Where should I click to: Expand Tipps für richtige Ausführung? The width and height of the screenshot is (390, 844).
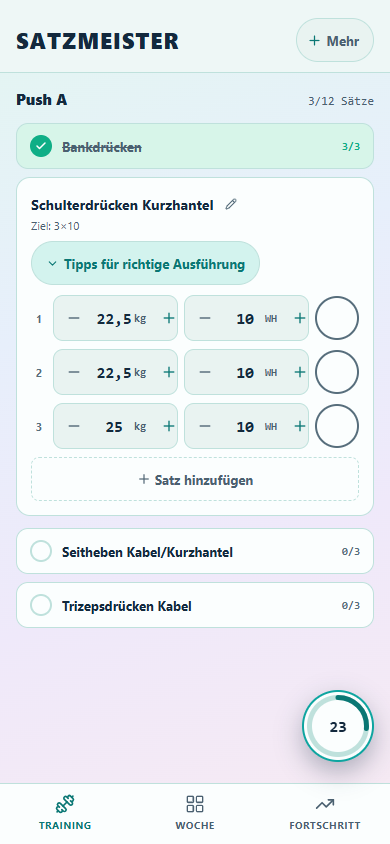click(x=145, y=263)
